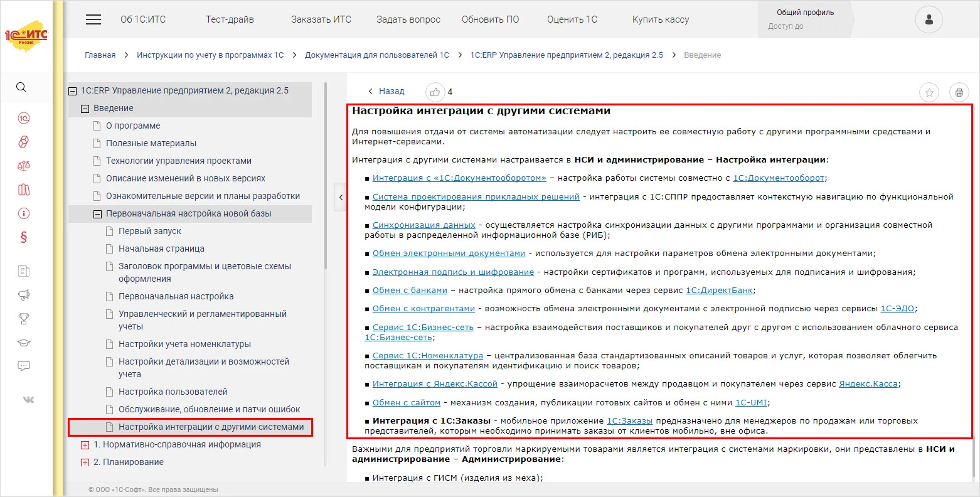The width and height of the screenshot is (980, 497).
Task: Open the Обмен с контрагентами link
Action: coord(423,309)
